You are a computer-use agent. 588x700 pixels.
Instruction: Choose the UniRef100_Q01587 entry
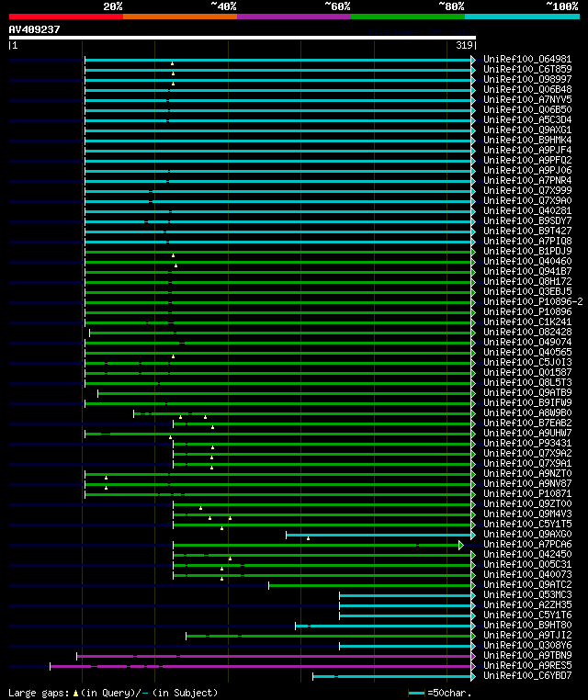(527, 372)
